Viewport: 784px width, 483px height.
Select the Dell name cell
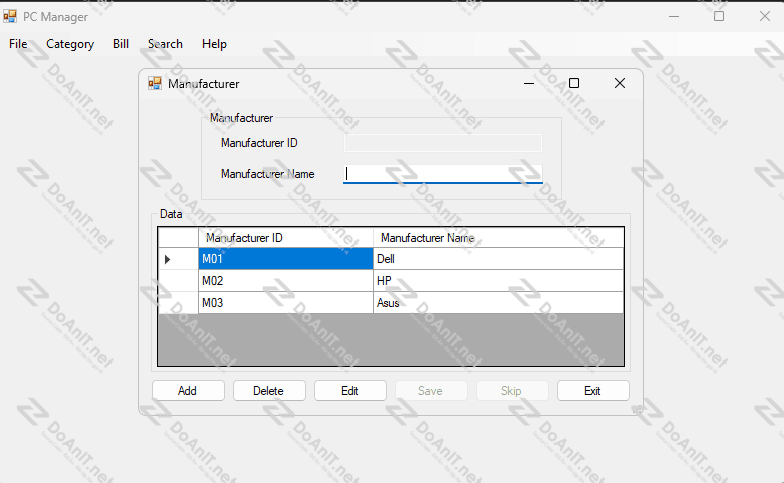click(498, 259)
